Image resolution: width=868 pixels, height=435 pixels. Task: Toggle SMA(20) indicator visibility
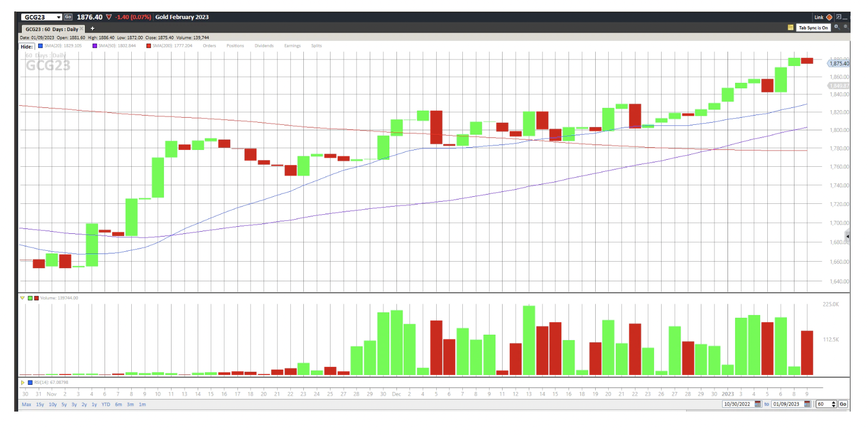[40, 46]
